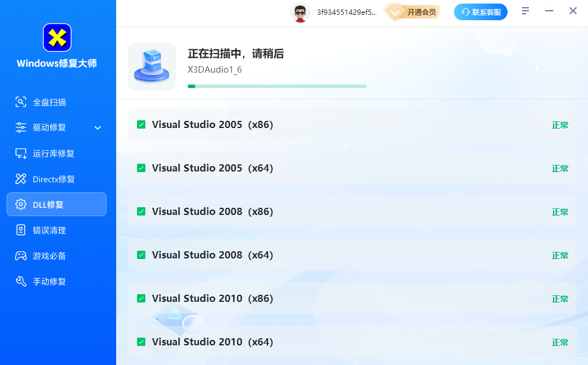Click 正常 status of Visual Studio 2008 (x64)
This screenshot has width=588, height=365.
[560, 255]
